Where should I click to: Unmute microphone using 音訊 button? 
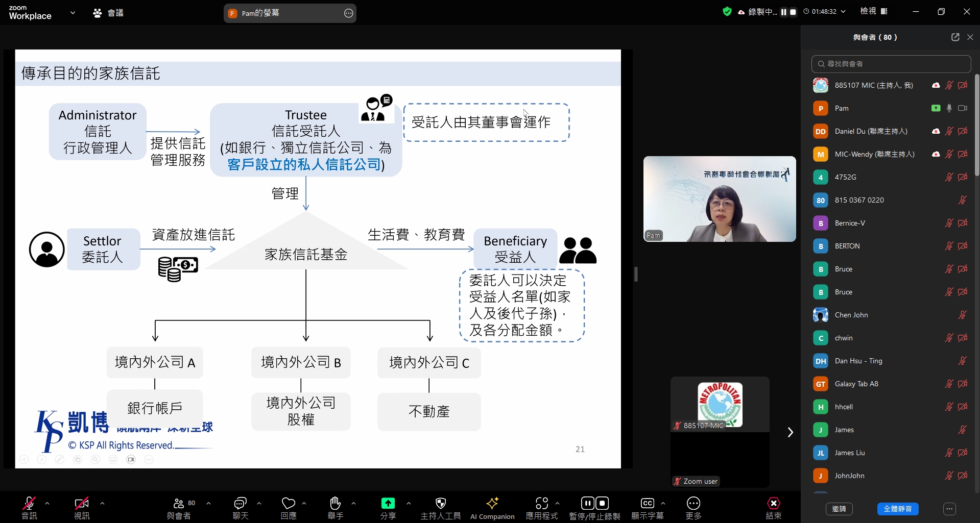coord(29,504)
